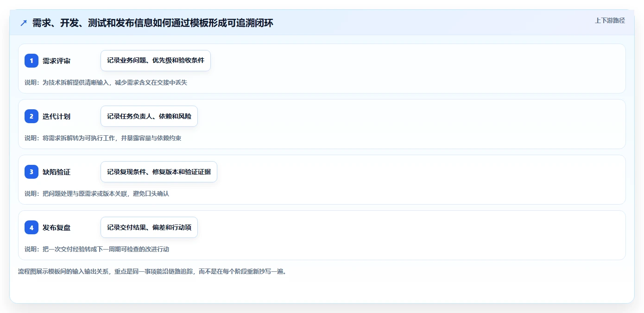The image size is (644, 313).
Task: Click the step 1 number badge
Action: point(32,61)
